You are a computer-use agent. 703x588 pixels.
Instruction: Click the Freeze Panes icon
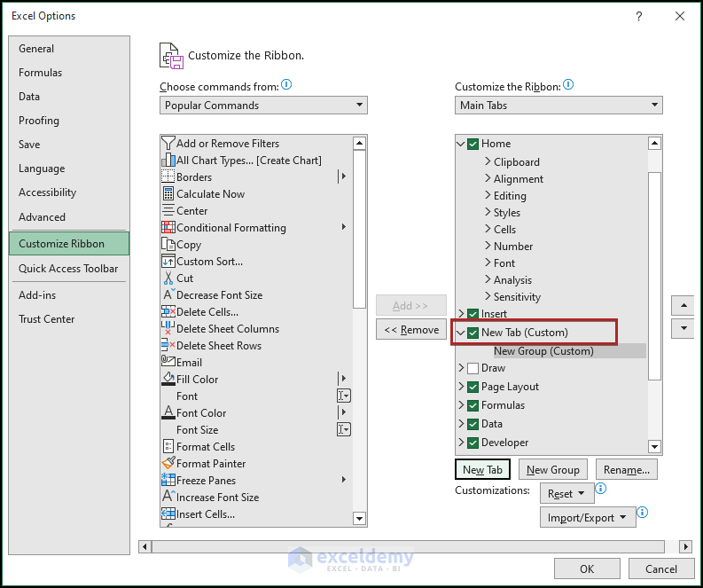(x=168, y=480)
